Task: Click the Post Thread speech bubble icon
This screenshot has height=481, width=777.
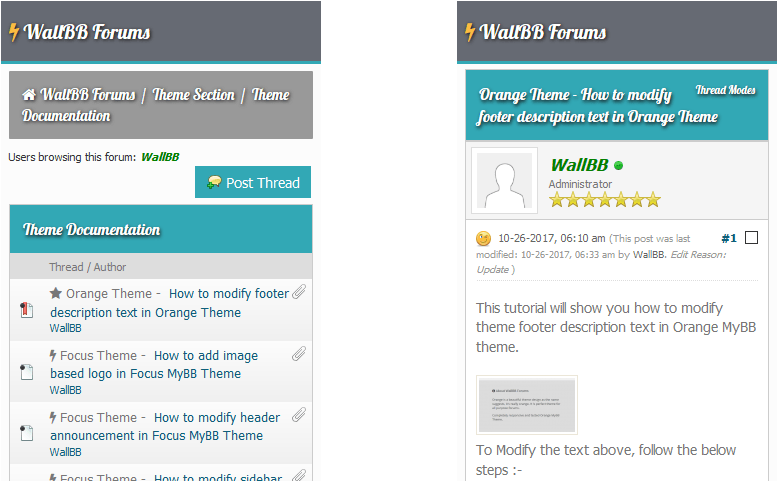Action: tap(214, 182)
